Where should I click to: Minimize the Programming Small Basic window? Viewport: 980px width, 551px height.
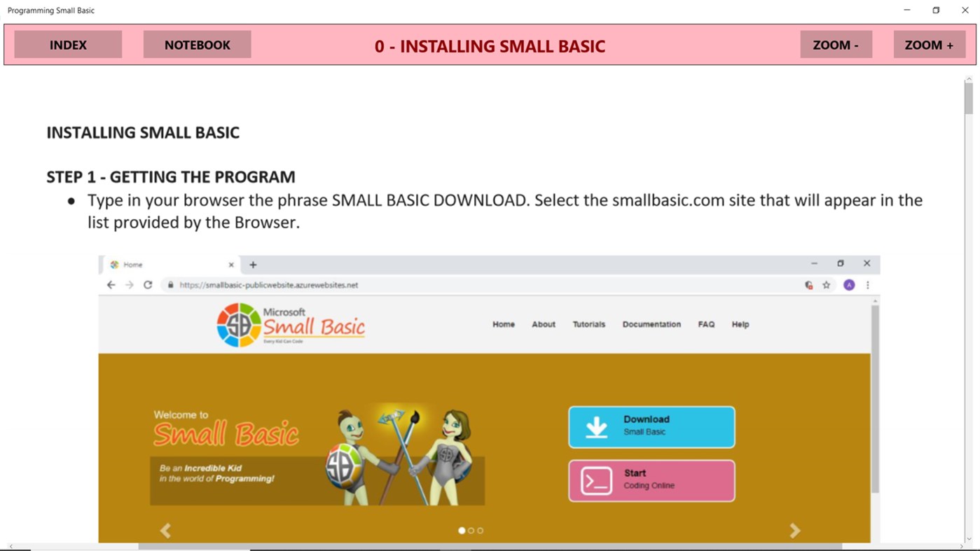tap(907, 11)
